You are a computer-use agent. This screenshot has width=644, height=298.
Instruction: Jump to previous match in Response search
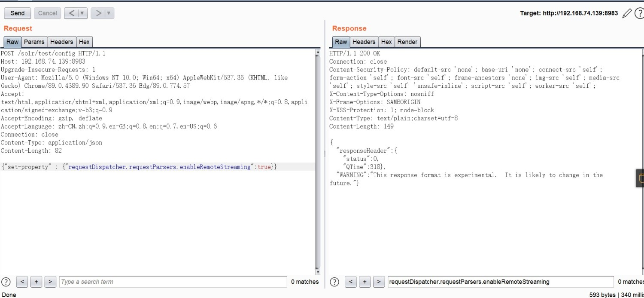[351, 282]
